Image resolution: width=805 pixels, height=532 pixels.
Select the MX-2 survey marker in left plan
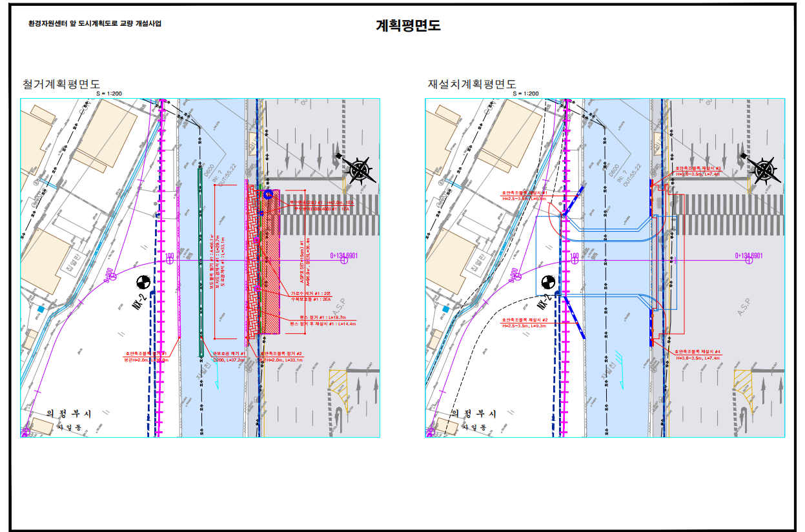tap(143, 282)
